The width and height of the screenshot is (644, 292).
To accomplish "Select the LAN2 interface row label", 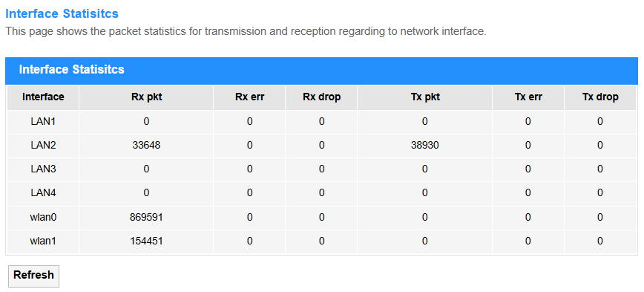I will point(43,145).
